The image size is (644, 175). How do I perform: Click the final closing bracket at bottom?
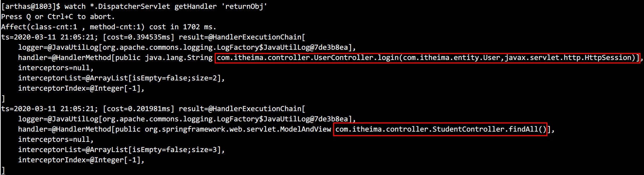click(x=3, y=170)
